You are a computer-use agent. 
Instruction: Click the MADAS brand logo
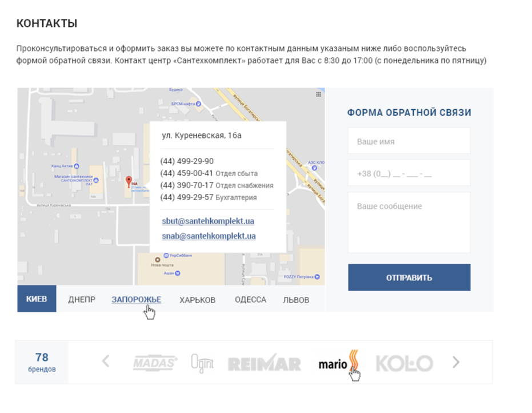155,363
